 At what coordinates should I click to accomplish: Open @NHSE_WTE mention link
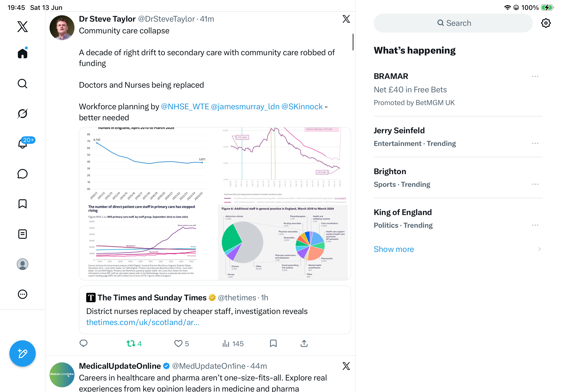coord(185,106)
